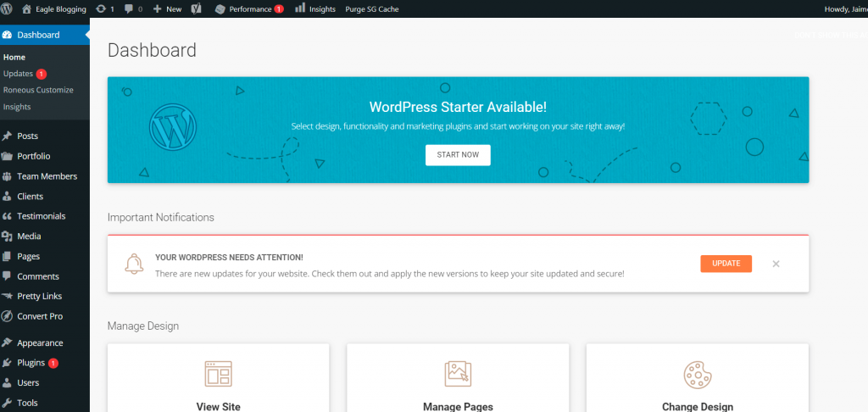This screenshot has width=868, height=412.
Task: Click the Performance label in admin bar
Action: 250,8
